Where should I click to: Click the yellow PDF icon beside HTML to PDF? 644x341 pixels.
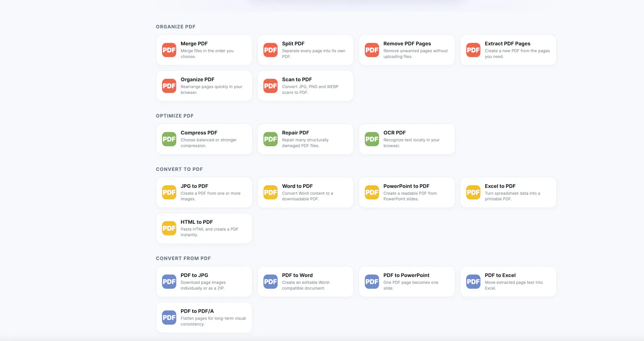pos(169,228)
